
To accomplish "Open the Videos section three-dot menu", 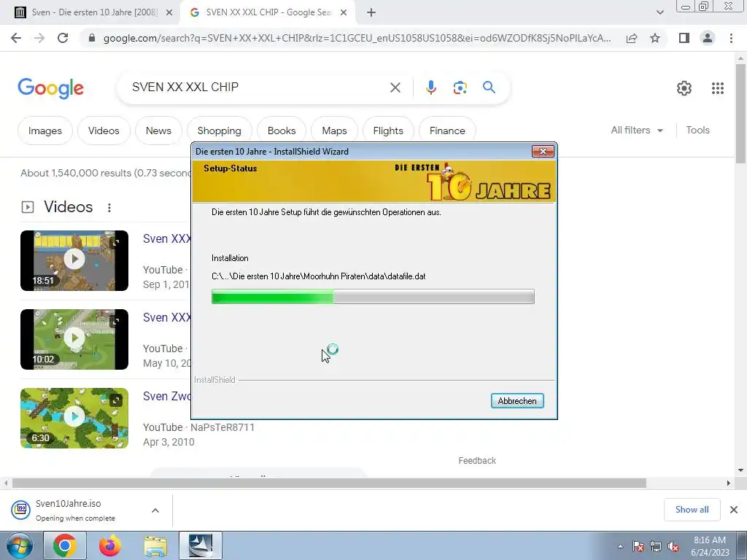I will coord(109,208).
